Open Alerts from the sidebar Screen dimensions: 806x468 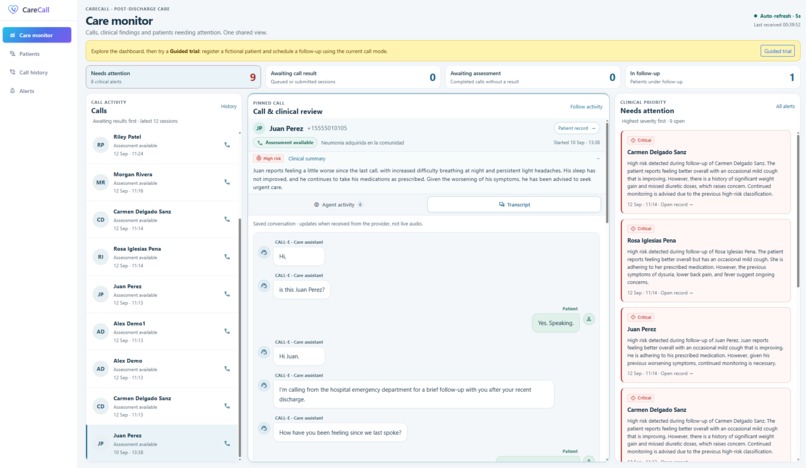click(37, 91)
